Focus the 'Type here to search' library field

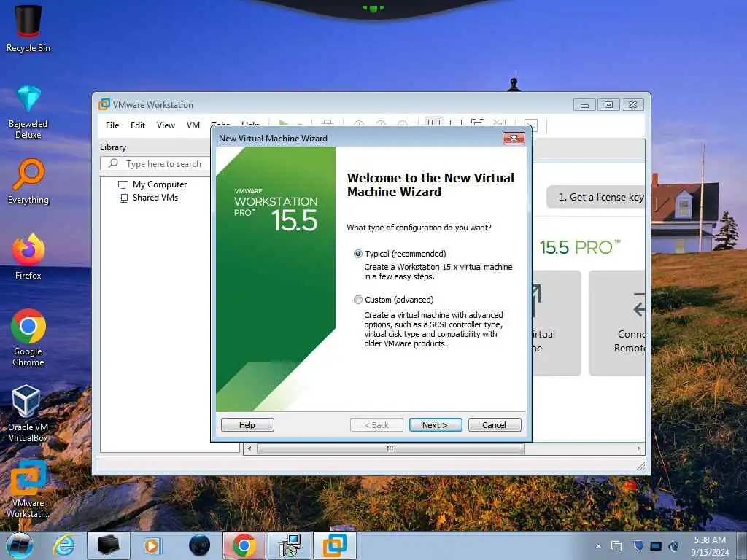[x=155, y=164]
